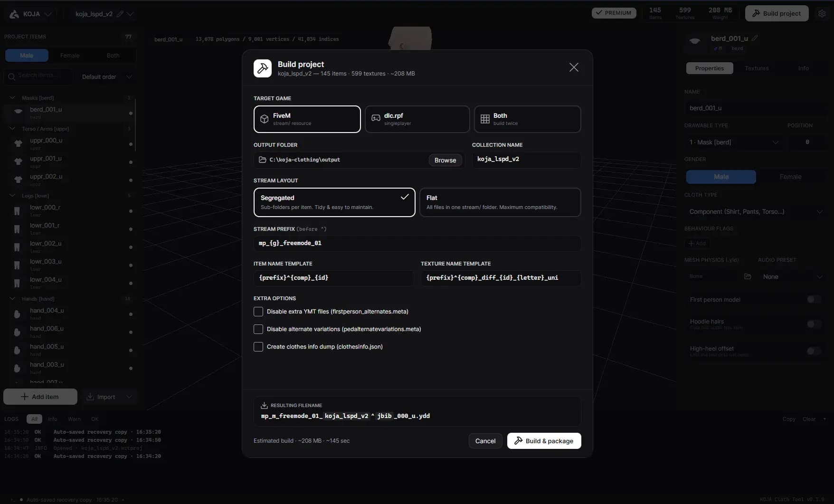Select dlc.rpf singleplayer target
The height and width of the screenshot is (504, 834).
tap(417, 119)
